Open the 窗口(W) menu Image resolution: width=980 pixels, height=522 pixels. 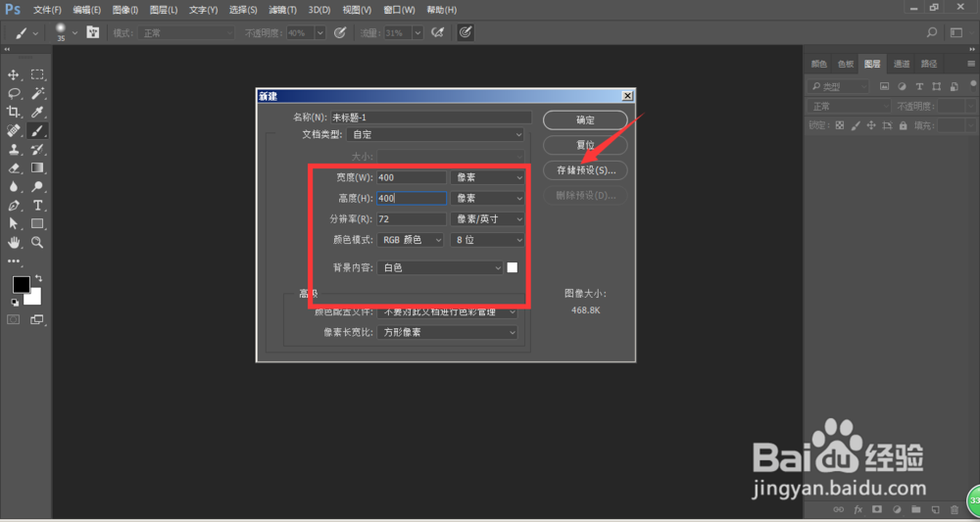399,10
